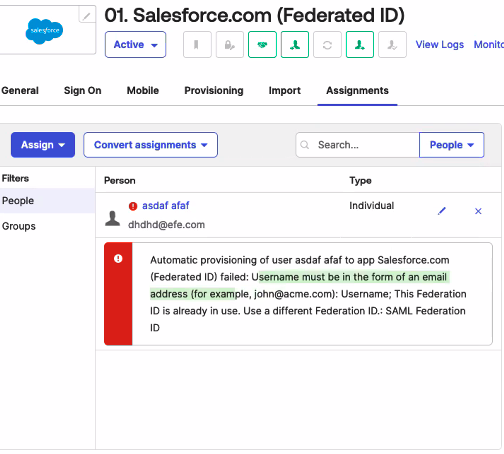Screen dimensions: 504x454
Task: Click the Type column header
Action: click(x=360, y=180)
